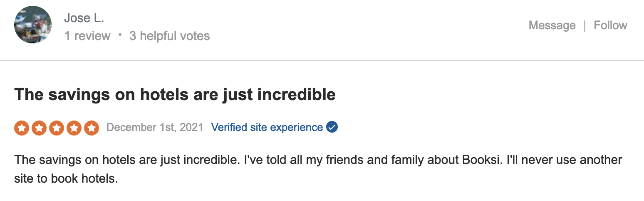The height and width of the screenshot is (201, 644).
Task: Click the Message link
Action: click(552, 25)
